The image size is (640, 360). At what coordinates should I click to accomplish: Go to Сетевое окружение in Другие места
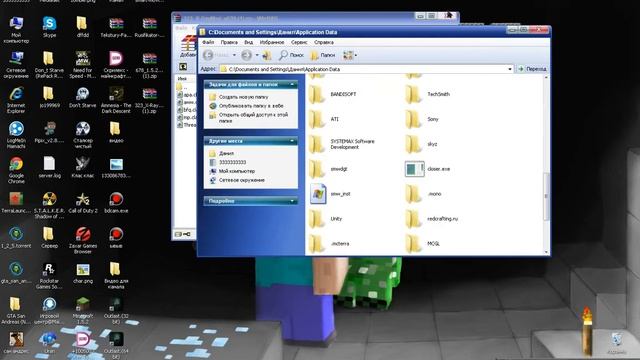(x=242, y=180)
